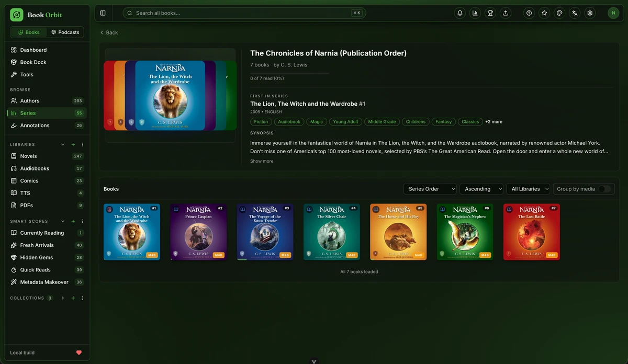Open the help question mark icon
Screen dimensions: 628x364
tap(529, 13)
